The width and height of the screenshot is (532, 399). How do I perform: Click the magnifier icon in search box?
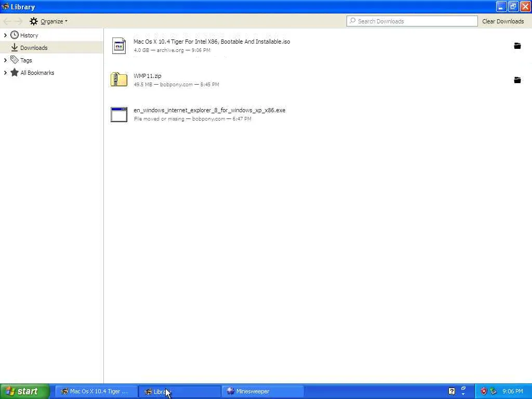click(353, 21)
